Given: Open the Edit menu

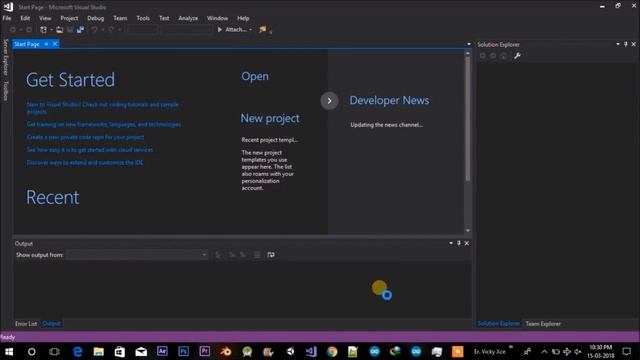Looking at the screenshot, I should (25, 18).
